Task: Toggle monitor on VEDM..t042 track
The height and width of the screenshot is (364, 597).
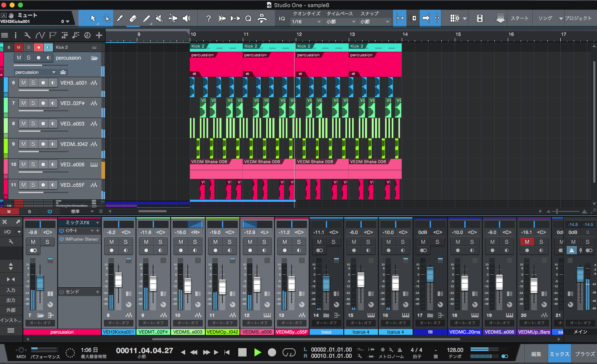Action: [53, 144]
